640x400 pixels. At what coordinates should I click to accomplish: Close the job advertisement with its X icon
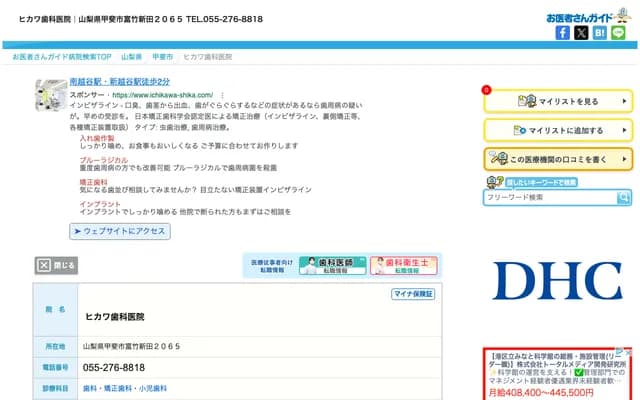(628, 351)
